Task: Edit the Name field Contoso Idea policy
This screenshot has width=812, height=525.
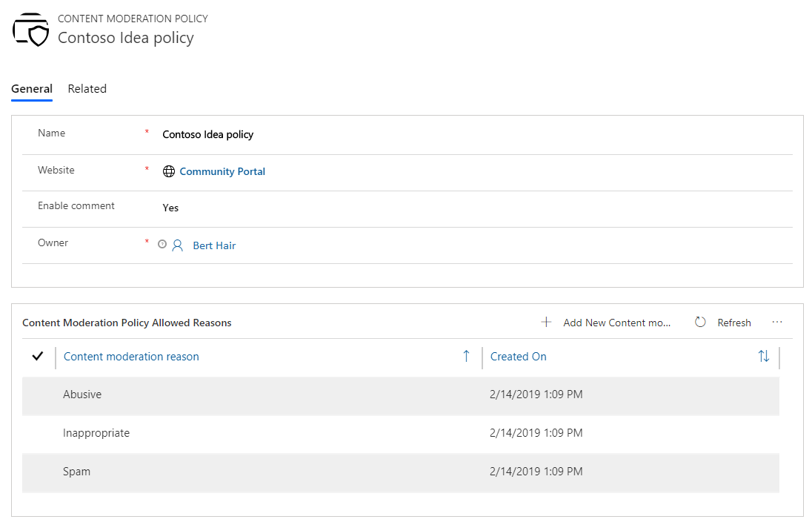Action: pyautogui.click(x=207, y=135)
